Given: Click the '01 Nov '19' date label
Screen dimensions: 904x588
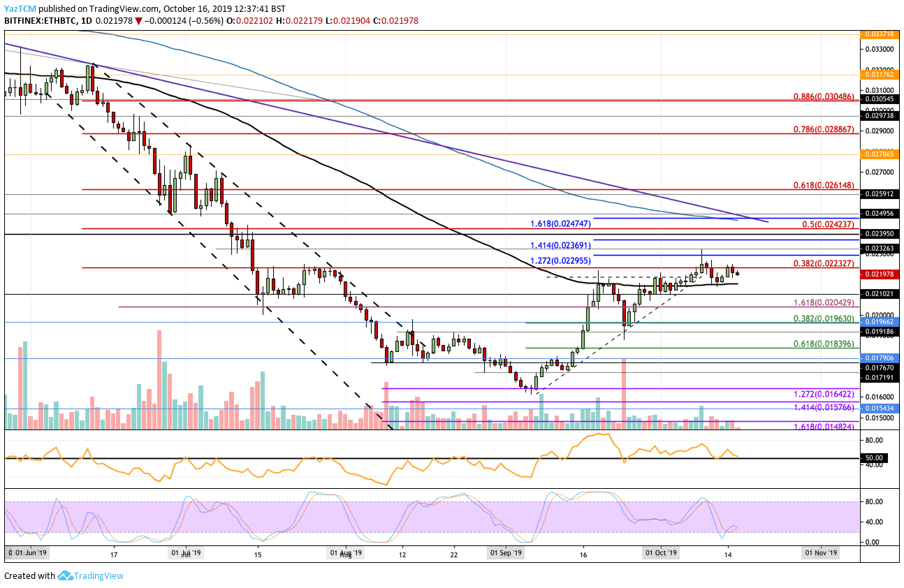Looking at the screenshot, I should point(821,552).
